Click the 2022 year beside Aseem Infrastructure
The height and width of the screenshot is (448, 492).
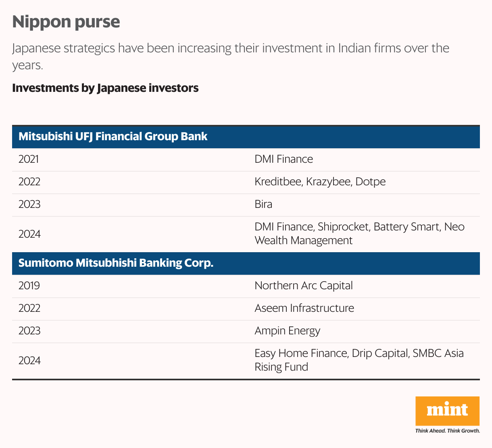29,308
